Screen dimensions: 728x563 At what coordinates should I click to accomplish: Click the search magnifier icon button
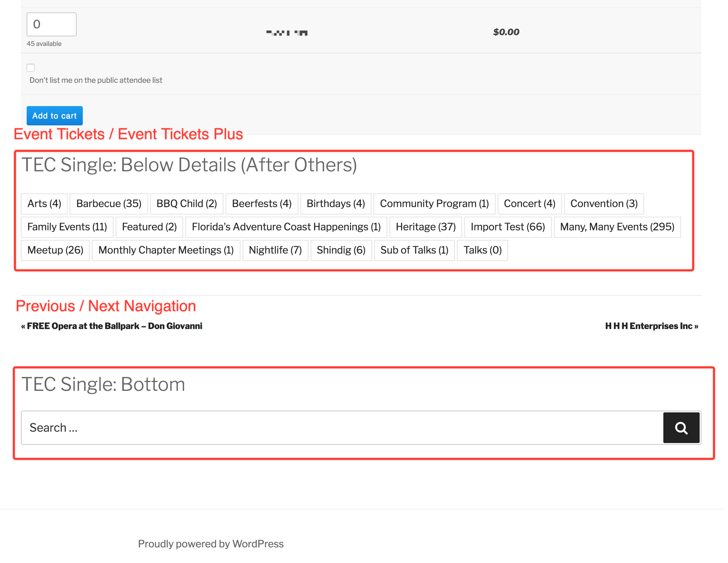tap(681, 428)
